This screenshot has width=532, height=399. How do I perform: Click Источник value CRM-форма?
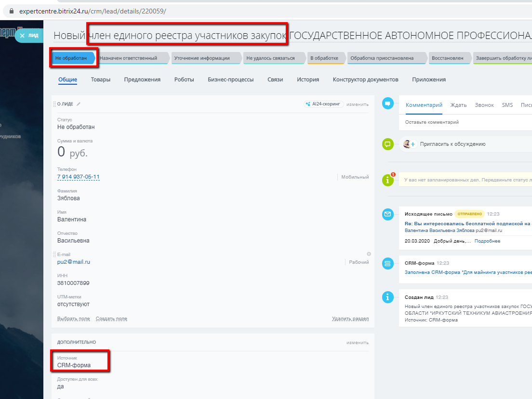74,365
